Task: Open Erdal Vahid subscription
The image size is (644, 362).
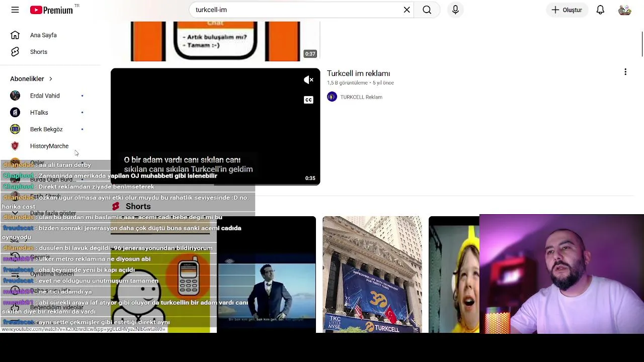Action: [45, 96]
